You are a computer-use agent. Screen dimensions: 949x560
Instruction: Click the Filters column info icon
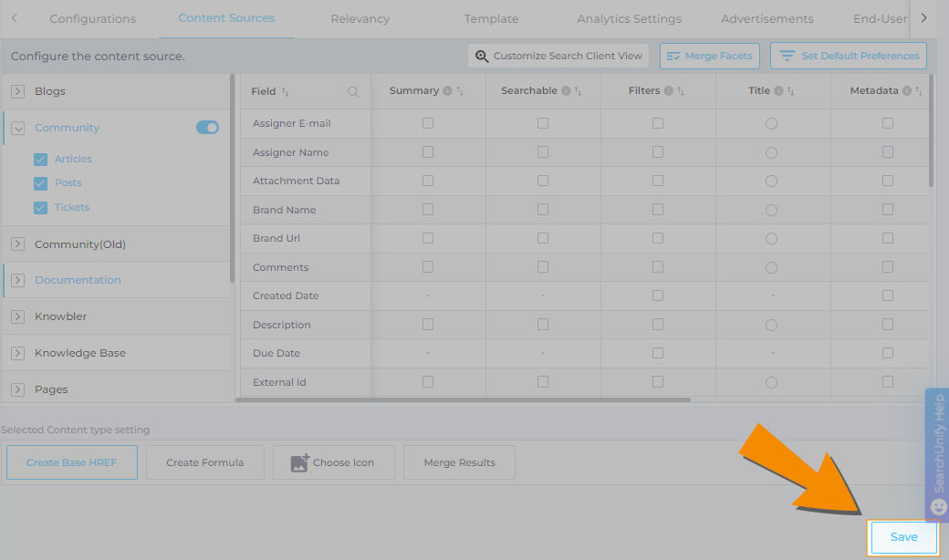[x=669, y=91]
